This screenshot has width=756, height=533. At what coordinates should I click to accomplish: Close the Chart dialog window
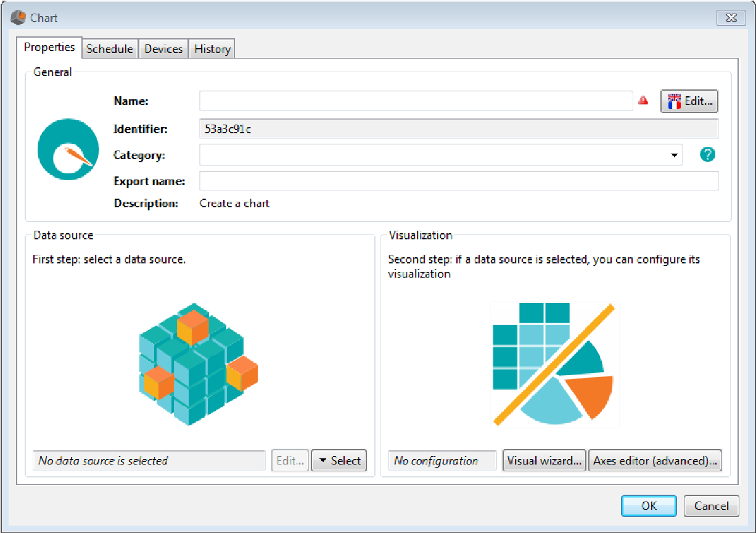tap(731, 18)
